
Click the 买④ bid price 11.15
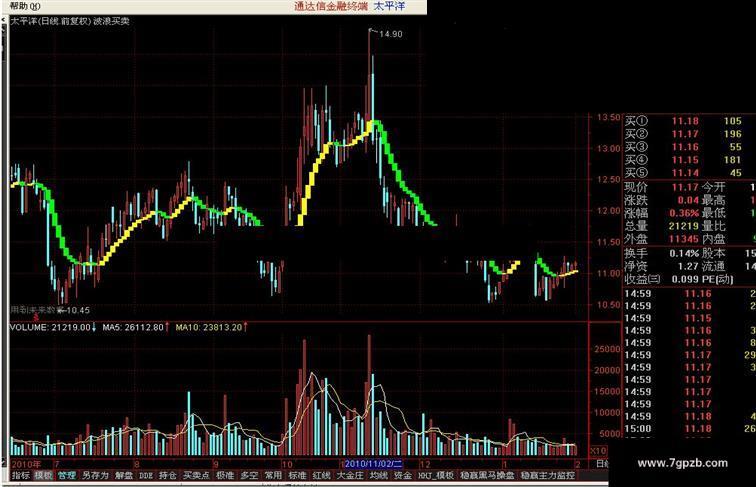point(685,160)
